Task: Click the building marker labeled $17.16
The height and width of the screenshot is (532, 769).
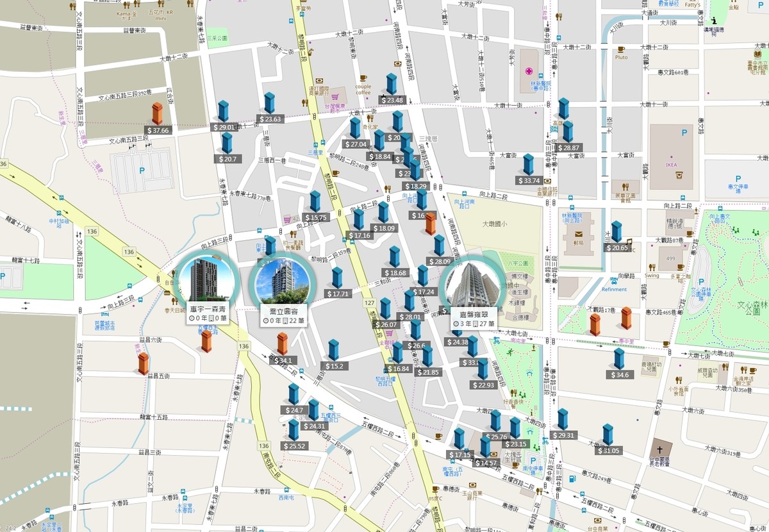Action: (359, 220)
